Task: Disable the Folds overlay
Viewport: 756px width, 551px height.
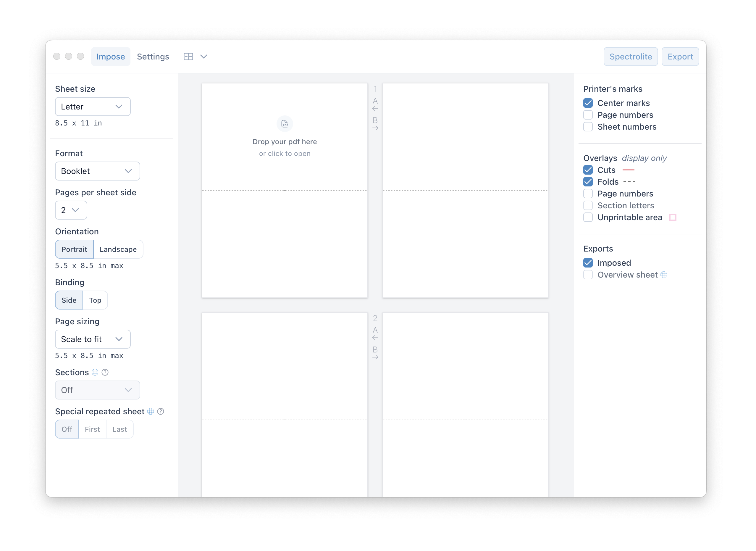Action: (588, 182)
